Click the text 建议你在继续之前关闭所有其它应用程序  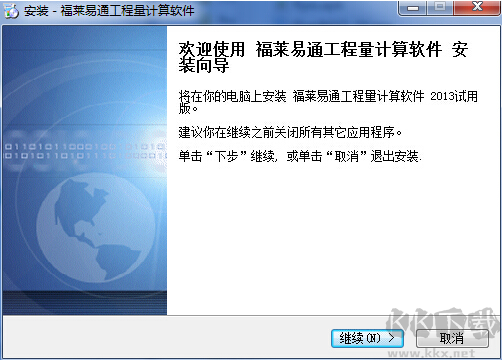(290, 132)
